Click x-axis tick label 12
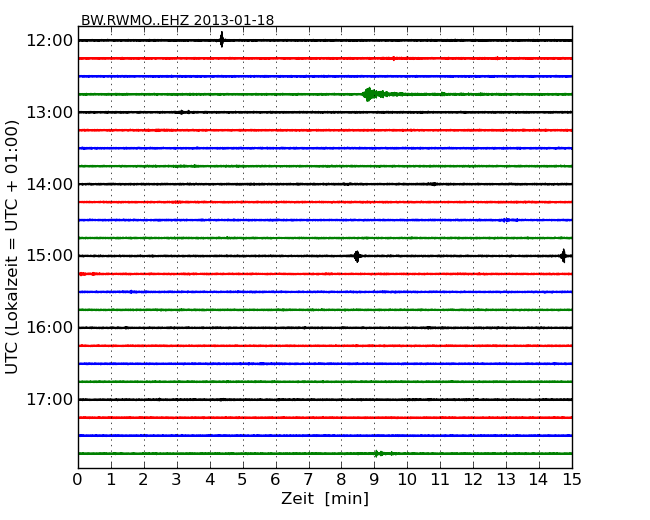Viewport: 650px width, 520px height. click(x=473, y=480)
